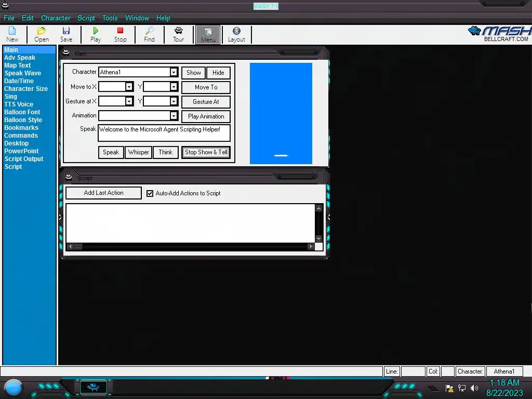Screen dimensions: 532x399
Task: Click the MASH Bellcraft.com logo
Action: (x=499, y=34)
